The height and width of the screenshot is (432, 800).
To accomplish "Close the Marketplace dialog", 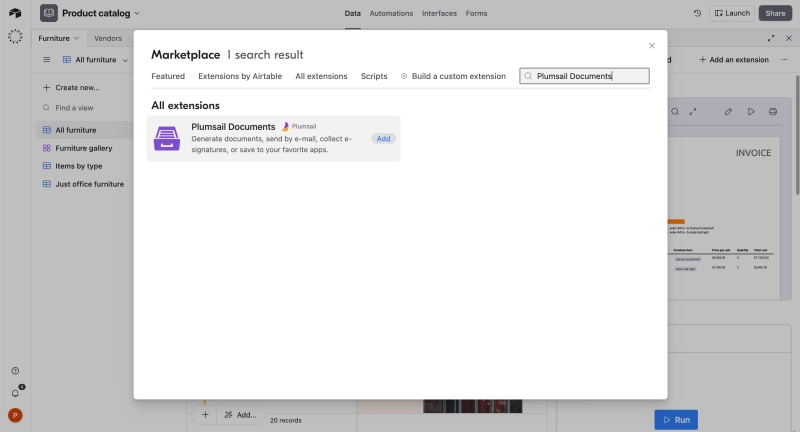I will tap(652, 46).
